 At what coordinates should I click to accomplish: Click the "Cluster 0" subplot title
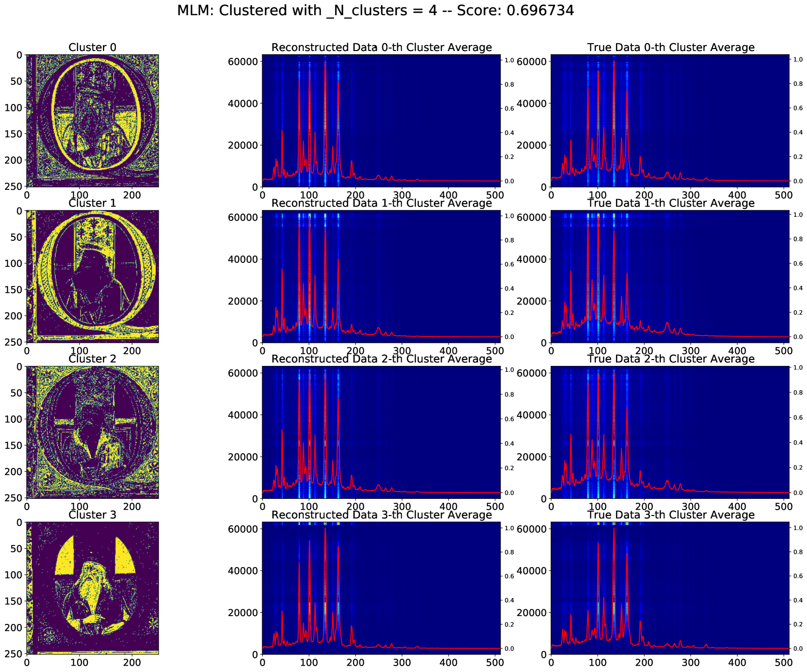[93, 47]
